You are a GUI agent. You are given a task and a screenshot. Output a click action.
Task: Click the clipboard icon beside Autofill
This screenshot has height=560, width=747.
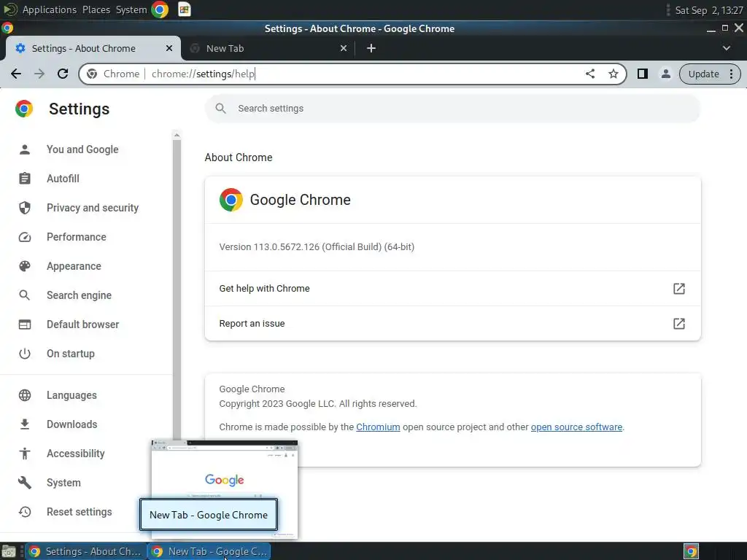point(25,179)
